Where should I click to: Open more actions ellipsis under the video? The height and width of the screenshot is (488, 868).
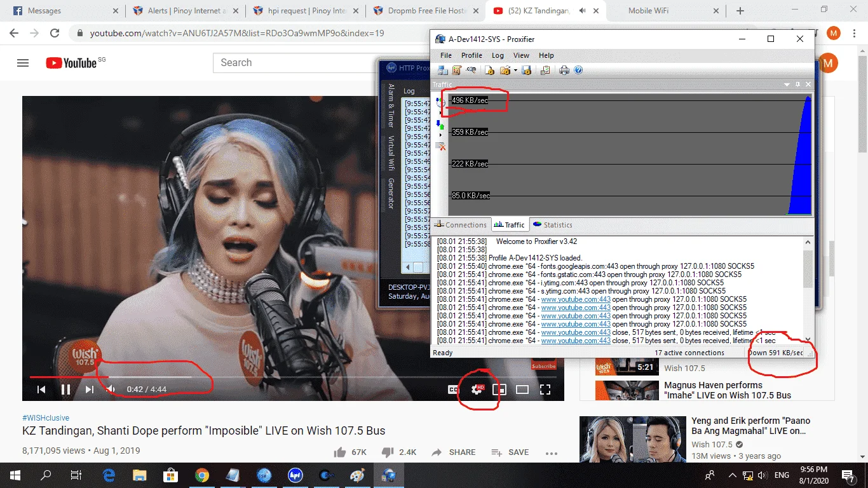tap(551, 453)
